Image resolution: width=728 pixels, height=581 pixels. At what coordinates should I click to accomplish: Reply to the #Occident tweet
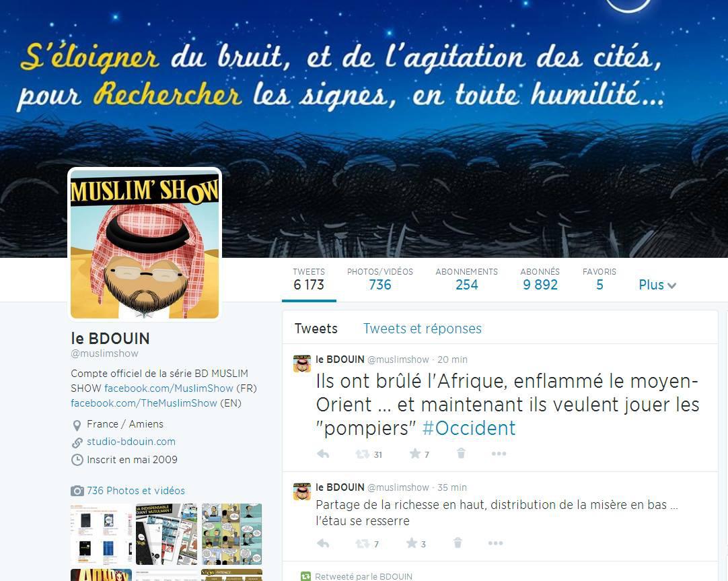(x=323, y=454)
